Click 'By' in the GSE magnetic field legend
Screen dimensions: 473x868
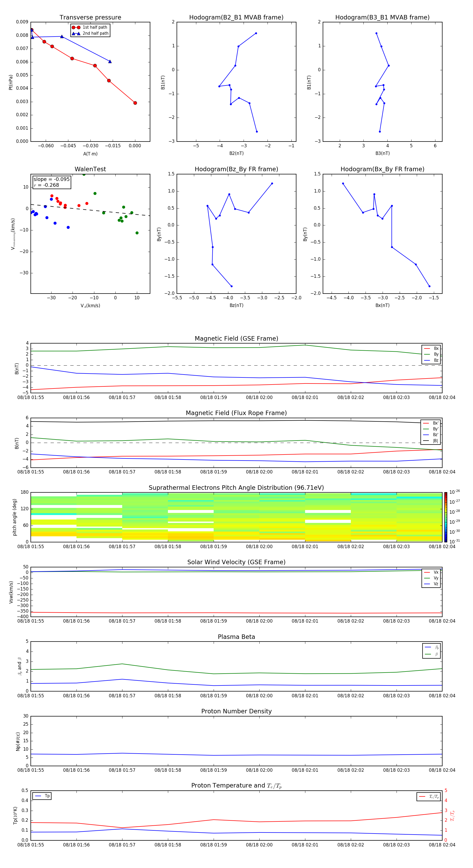click(431, 354)
